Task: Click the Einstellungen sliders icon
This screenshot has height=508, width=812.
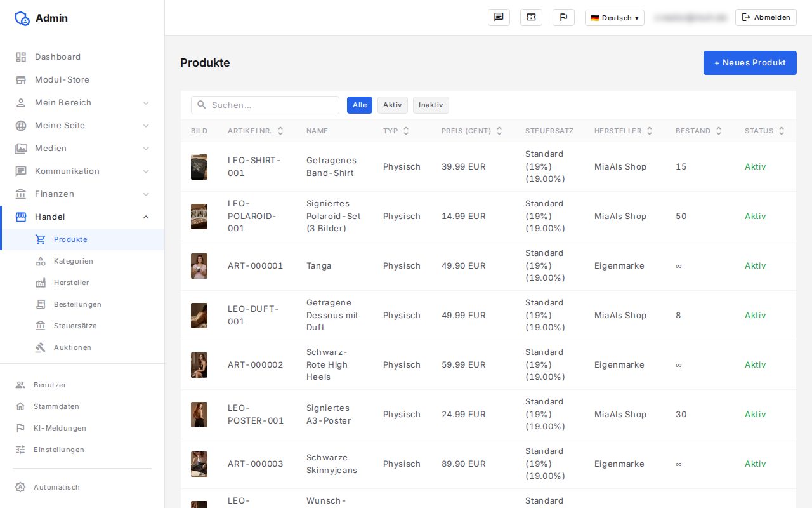Action: [20, 450]
